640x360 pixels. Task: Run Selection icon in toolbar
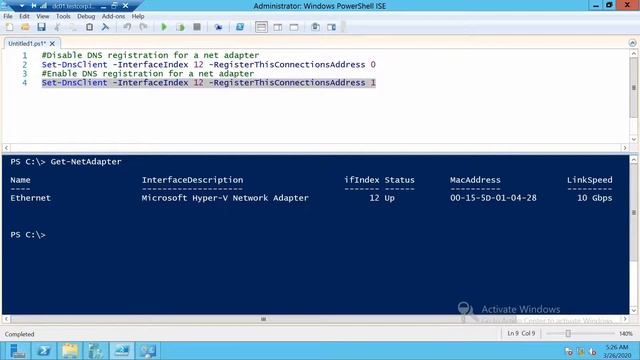tap(181, 27)
